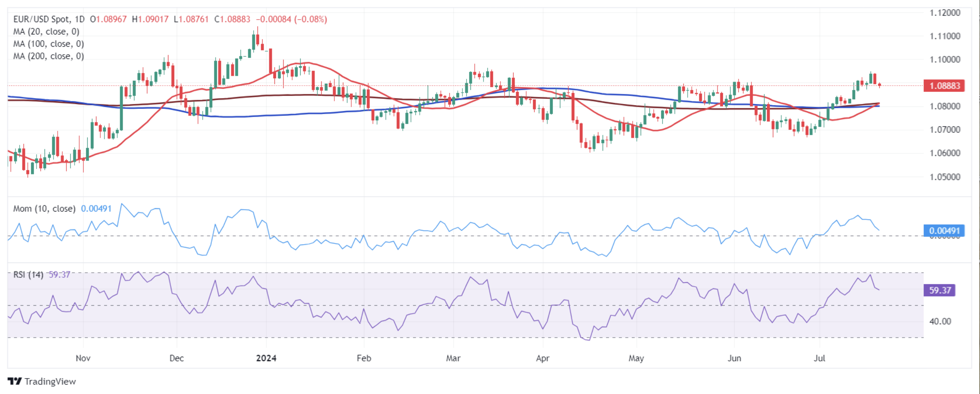The image size is (980, 394).
Task: Select the MA (20, close, 0) legend
Action: tap(46, 32)
